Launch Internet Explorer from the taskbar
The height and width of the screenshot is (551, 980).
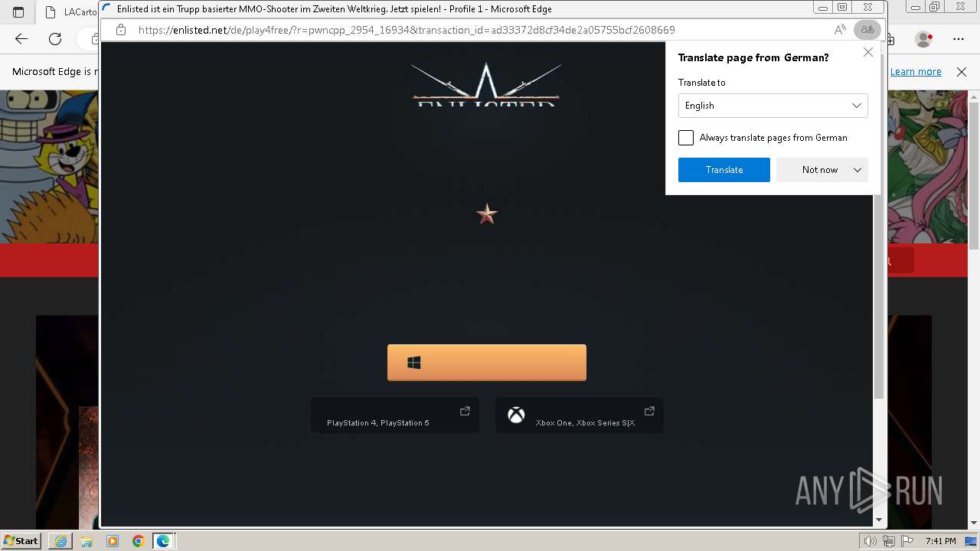pyautogui.click(x=60, y=541)
